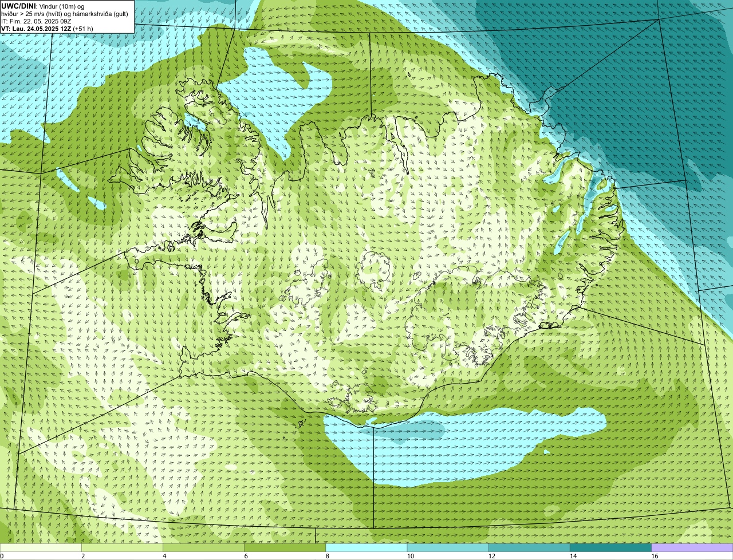
Task: Click the "hviður > 25 m/s (hvítt)" description line
Action: click(x=65, y=14)
